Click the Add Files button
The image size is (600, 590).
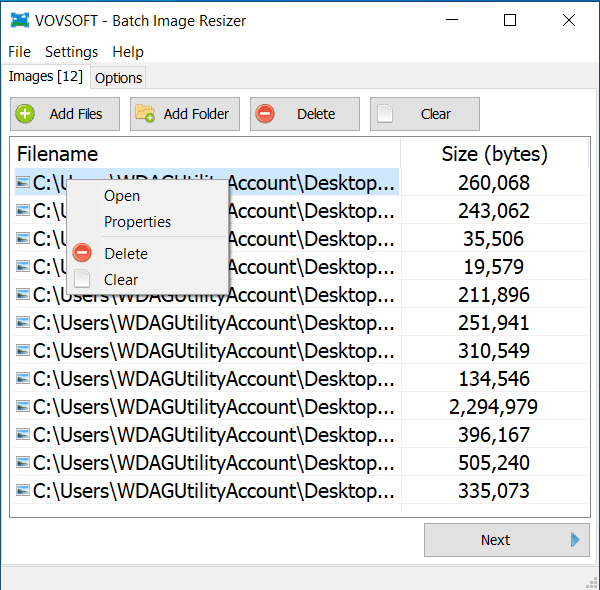coord(65,114)
